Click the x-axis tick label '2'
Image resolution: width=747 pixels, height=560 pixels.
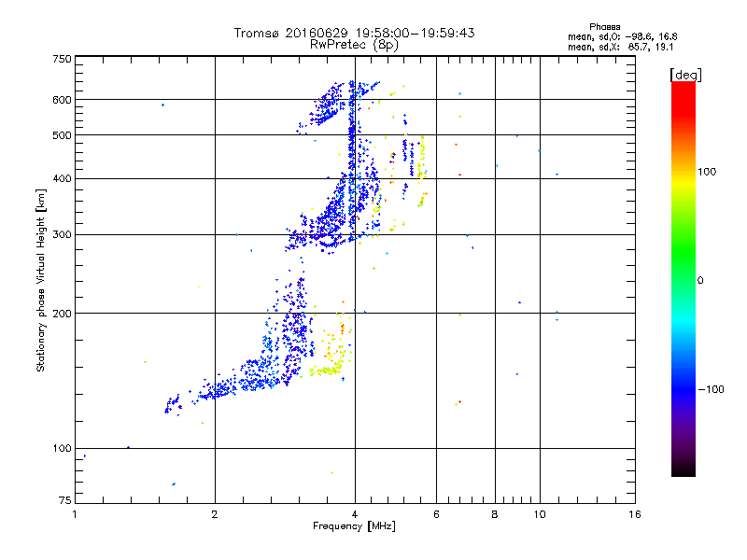point(215,514)
